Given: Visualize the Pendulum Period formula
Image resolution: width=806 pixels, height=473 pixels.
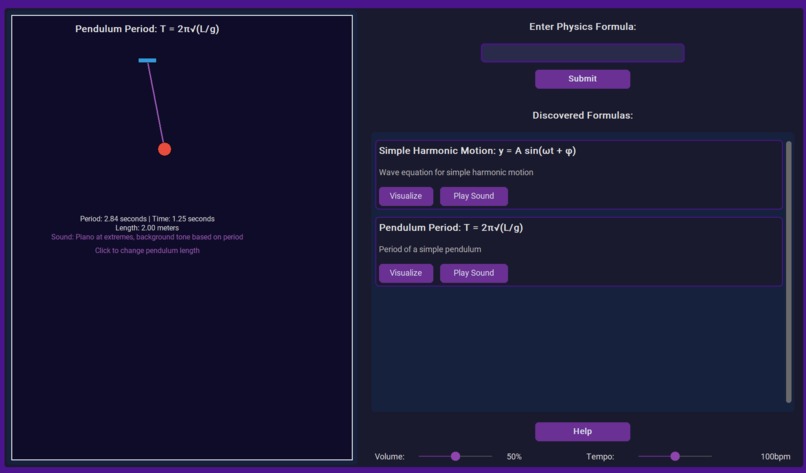Looking at the screenshot, I should pyautogui.click(x=406, y=273).
